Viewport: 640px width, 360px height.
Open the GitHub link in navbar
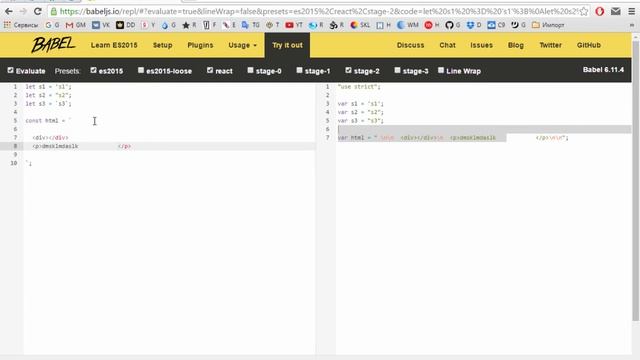(589, 45)
